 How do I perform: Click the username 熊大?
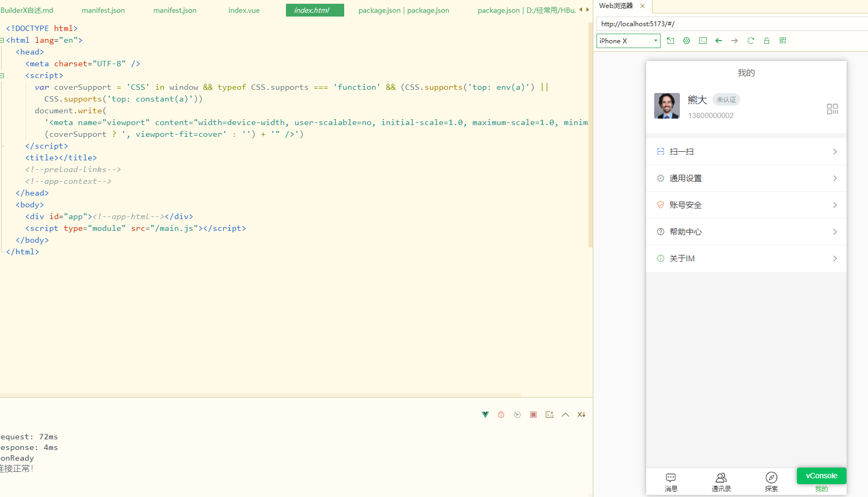tap(697, 100)
